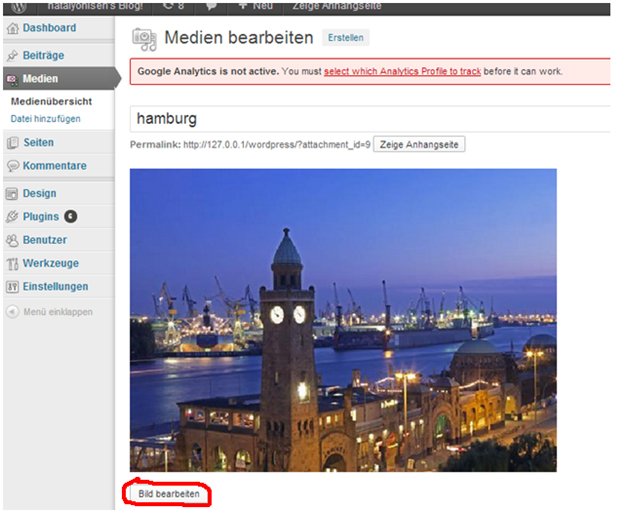Click the Werkzeuge tools icon
This screenshot has width=627, height=514.
click(13, 264)
